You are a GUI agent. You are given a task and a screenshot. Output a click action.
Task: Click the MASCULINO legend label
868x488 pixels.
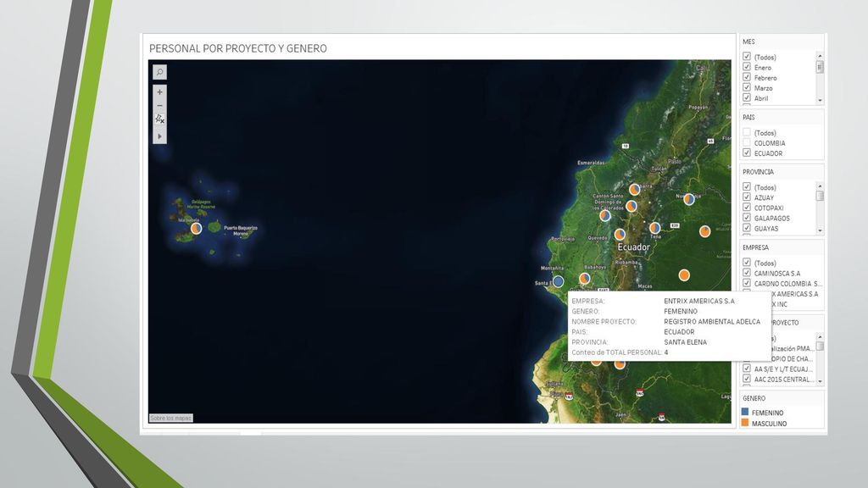pyautogui.click(x=769, y=424)
